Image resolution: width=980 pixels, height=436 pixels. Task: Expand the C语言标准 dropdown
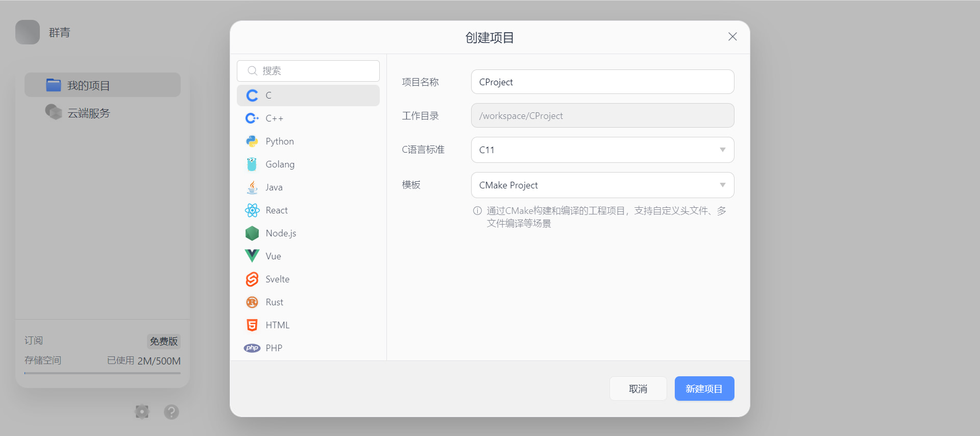(602, 150)
